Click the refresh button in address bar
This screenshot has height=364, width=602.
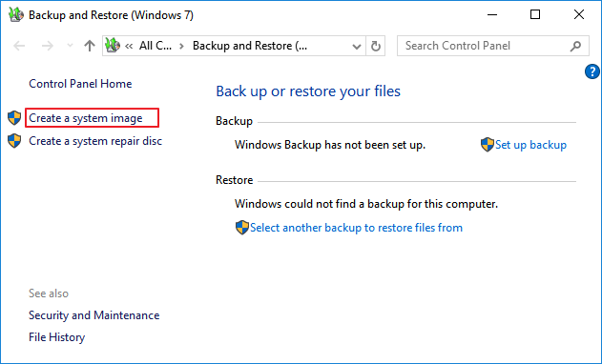tap(376, 46)
